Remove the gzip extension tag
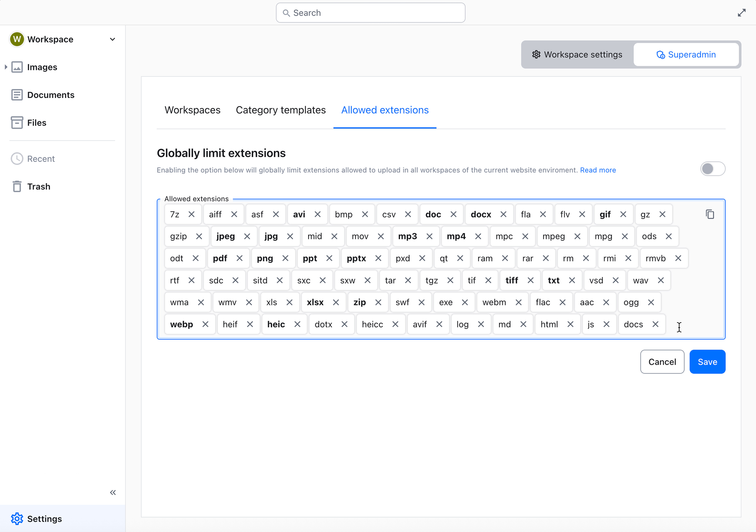Image resolution: width=756 pixels, height=532 pixels. click(x=199, y=236)
